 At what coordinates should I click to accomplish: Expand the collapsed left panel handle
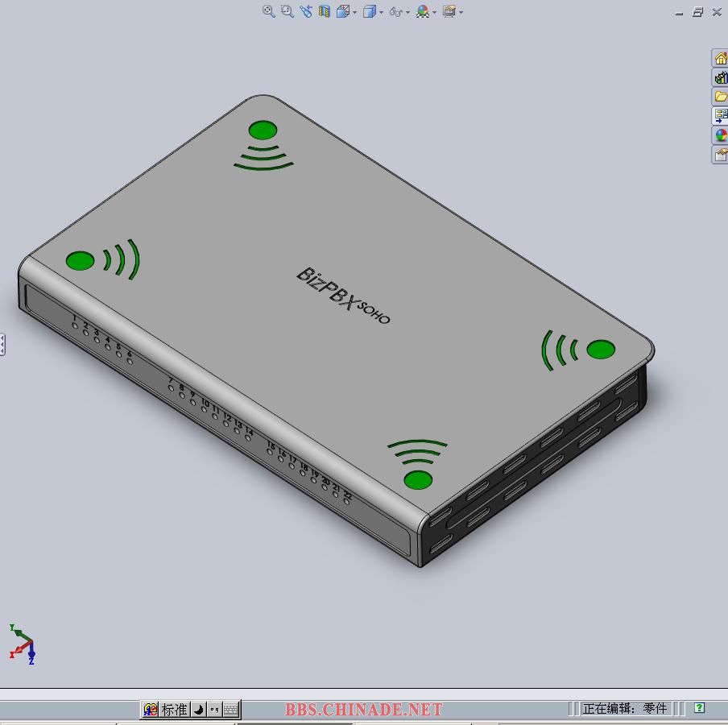pos(2,345)
